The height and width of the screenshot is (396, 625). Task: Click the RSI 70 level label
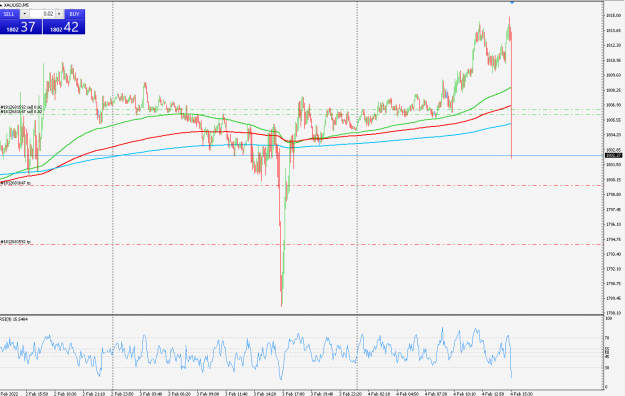point(607,338)
